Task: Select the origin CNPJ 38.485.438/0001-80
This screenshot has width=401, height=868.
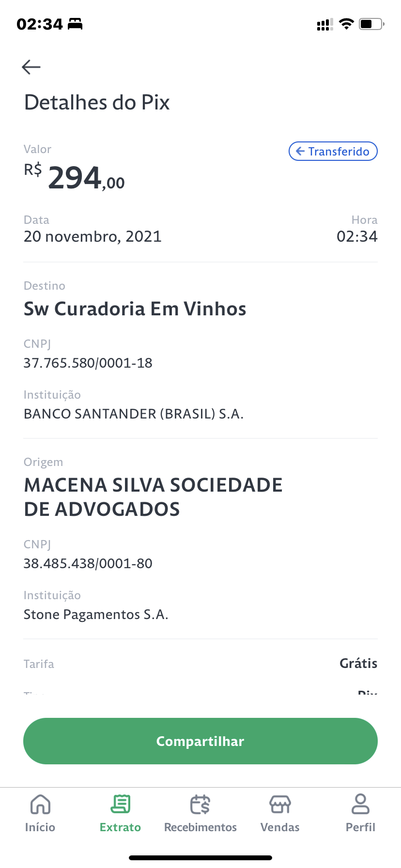Action: click(x=88, y=563)
